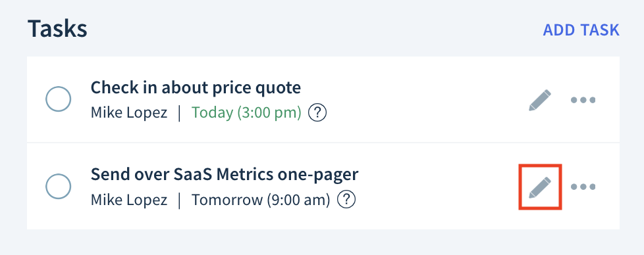Open the Send over SaaS Metrics one-pager title

(x=225, y=175)
